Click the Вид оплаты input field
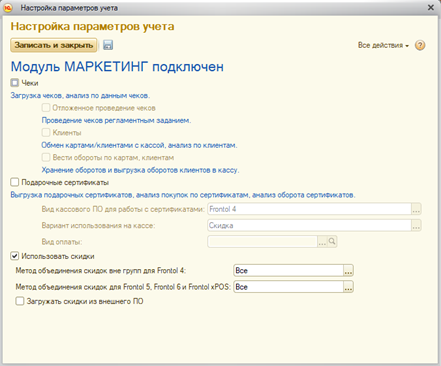 (x=262, y=241)
